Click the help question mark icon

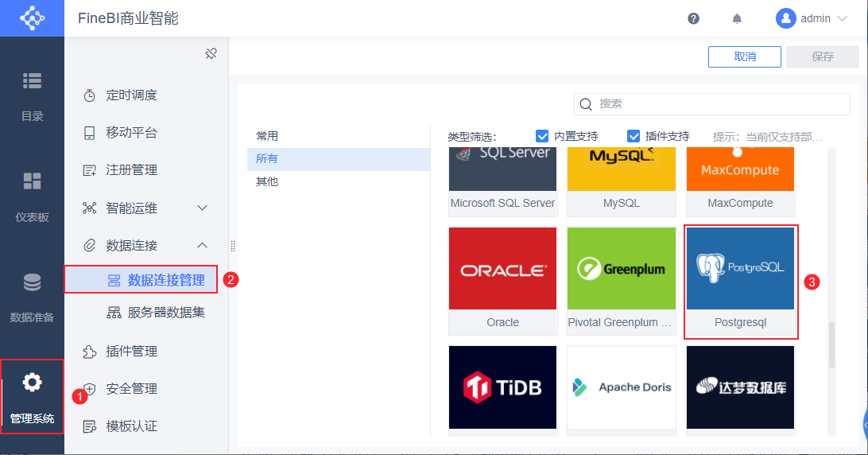(x=693, y=18)
